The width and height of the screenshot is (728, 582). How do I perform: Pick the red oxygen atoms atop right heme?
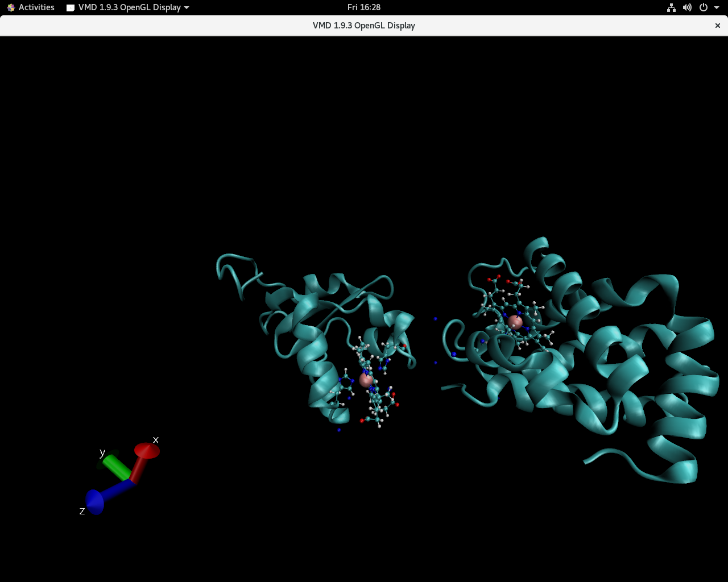coord(490,280)
